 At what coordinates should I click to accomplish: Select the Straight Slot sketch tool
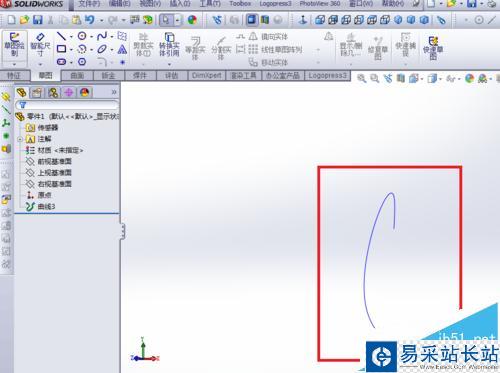61,62
